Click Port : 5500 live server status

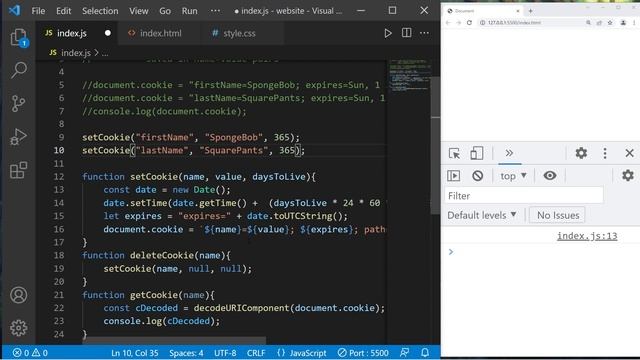tap(363, 353)
